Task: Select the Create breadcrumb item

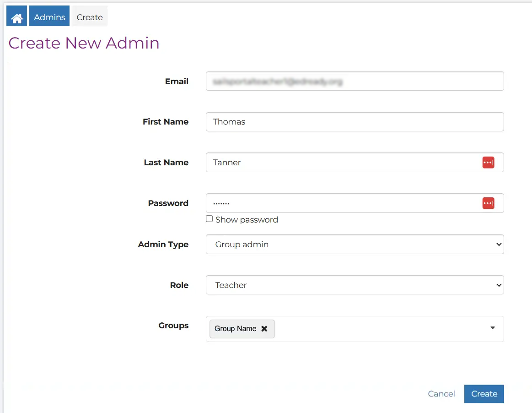Action: (x=90, y=17)
